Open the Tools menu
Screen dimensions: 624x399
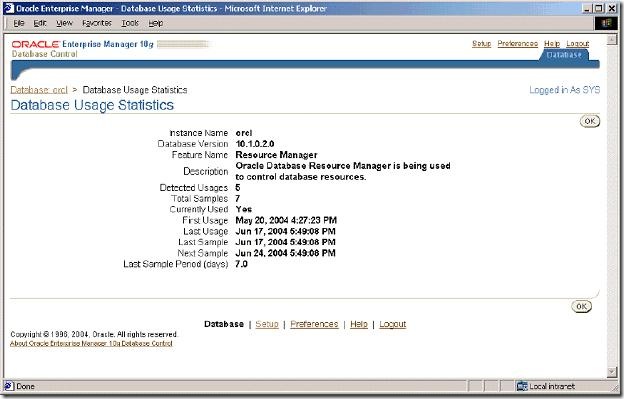pos(130,23)
